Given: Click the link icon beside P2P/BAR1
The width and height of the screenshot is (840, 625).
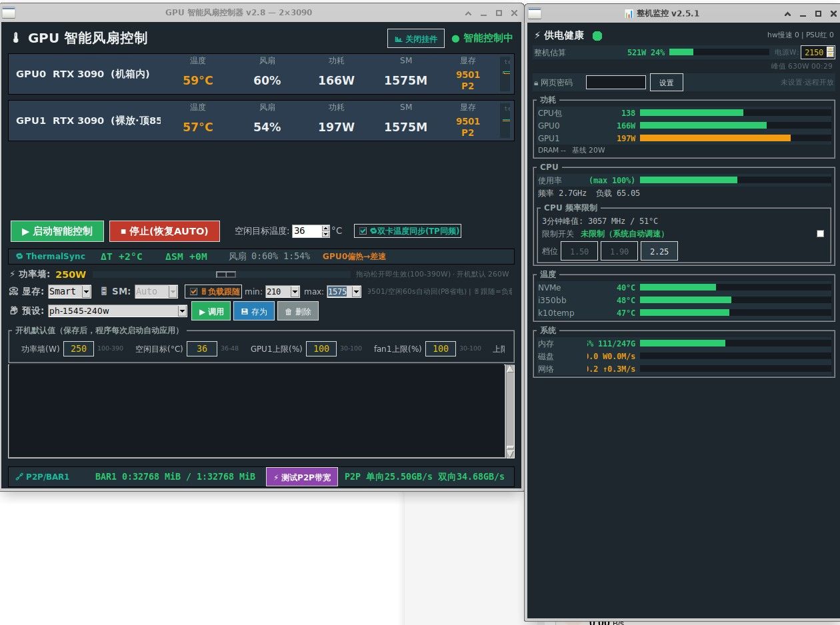Looking at the screenshot, I should tap(19, 477).
